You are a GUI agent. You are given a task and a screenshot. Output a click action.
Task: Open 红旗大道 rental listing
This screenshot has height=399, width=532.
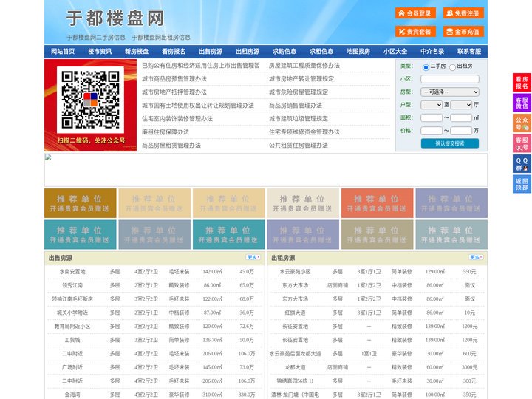(295, 313)
